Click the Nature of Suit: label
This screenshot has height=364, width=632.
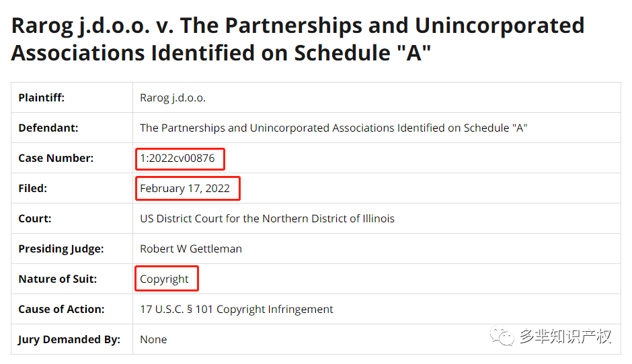[x=58, y=279]
